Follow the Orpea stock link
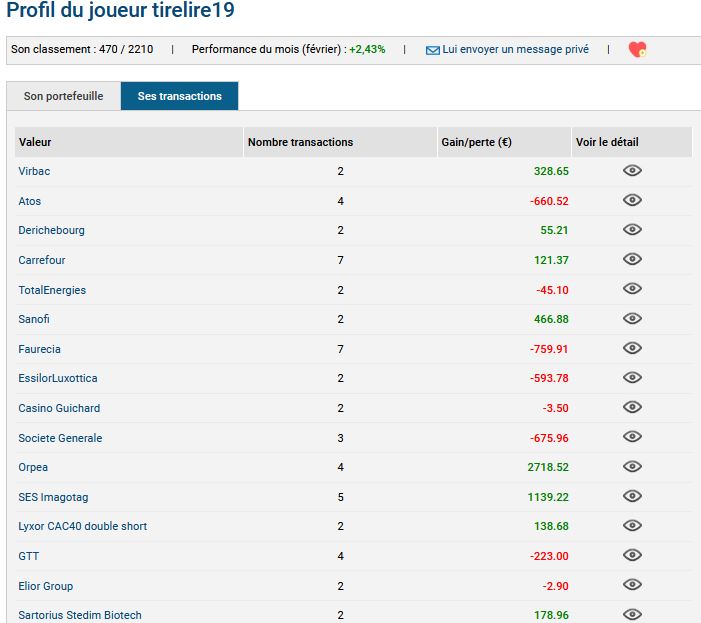 [x=33, y=467]
